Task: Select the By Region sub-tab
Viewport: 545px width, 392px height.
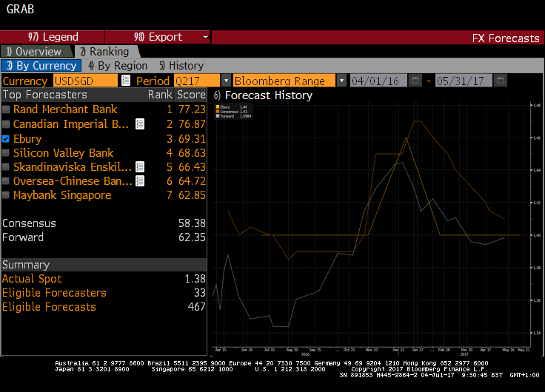Action: (x=118, y=66)
